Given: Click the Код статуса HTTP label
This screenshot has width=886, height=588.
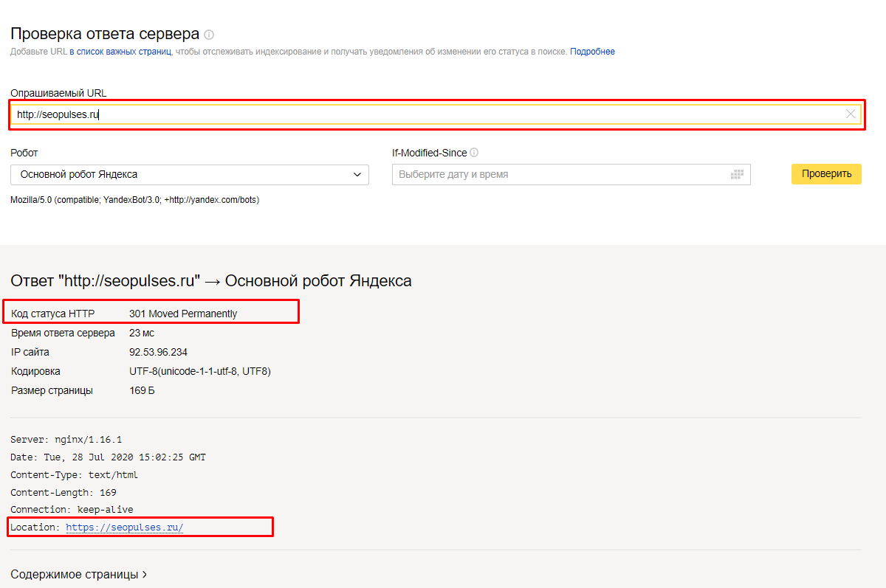Looking at the screenshot, I should click(53, 314).
